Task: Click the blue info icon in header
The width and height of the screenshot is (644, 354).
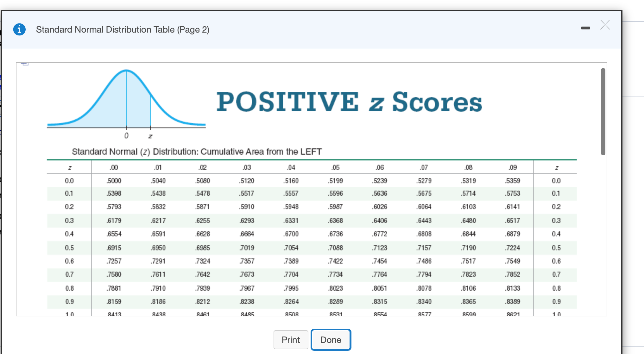Action: coord(19,29)
